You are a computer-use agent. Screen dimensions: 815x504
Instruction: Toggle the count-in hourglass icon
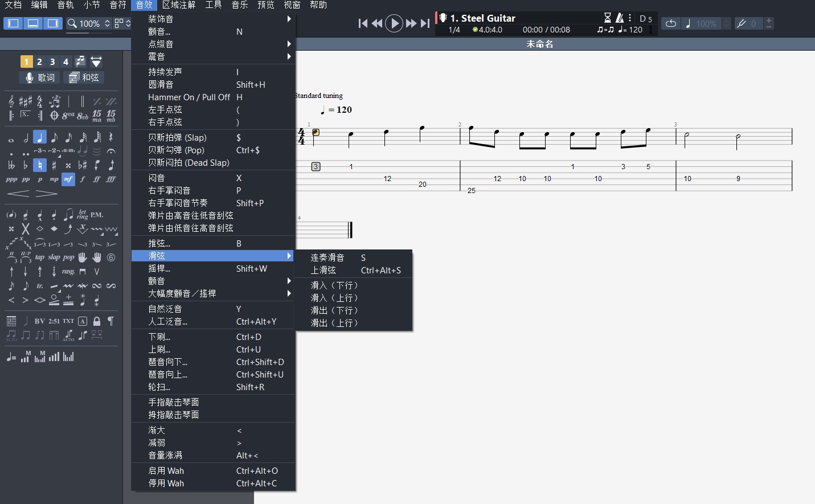pyautogui.click(x=608, y=18)
